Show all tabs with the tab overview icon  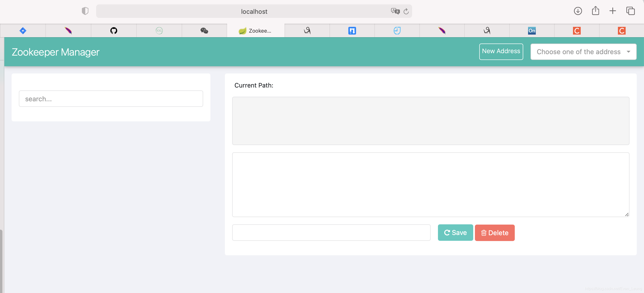pyautogui.click(x=630, y=11)
